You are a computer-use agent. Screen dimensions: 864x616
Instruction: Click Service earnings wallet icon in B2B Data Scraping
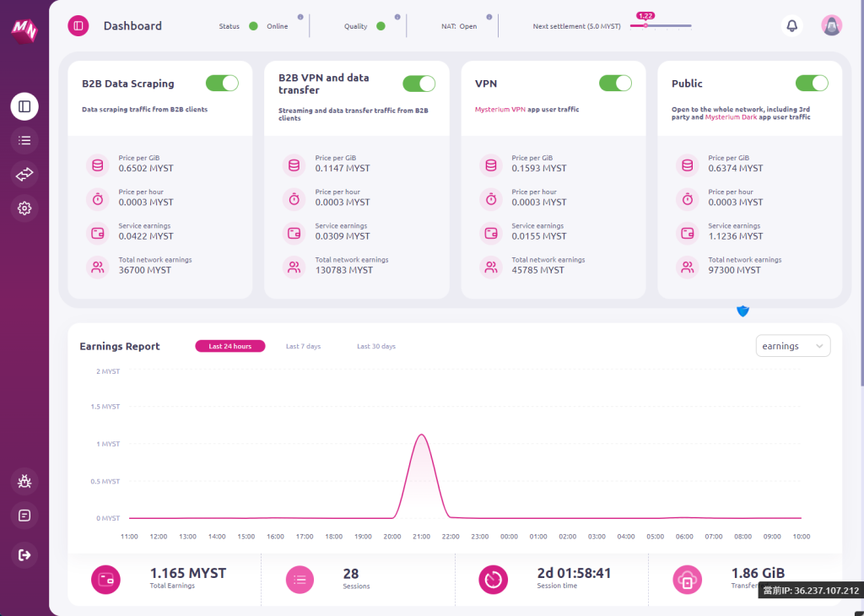[98, 234]
